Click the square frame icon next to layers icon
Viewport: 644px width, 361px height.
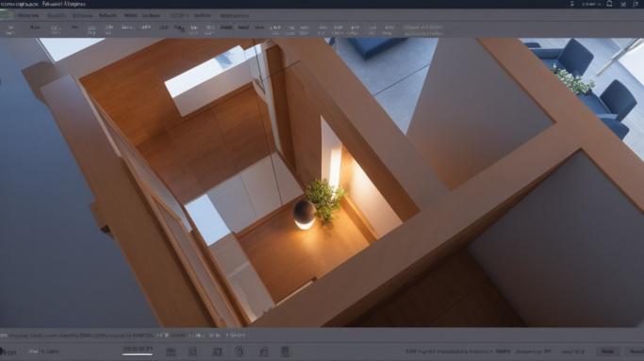192,352
